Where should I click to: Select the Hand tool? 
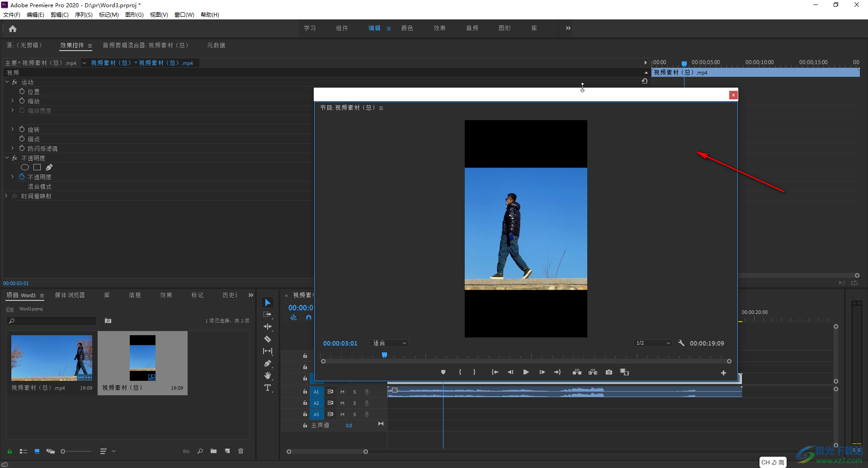coord(268,375)
